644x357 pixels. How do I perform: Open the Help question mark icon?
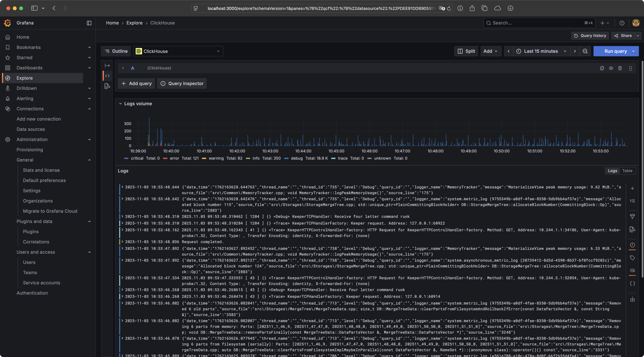[x=622, y=23]
